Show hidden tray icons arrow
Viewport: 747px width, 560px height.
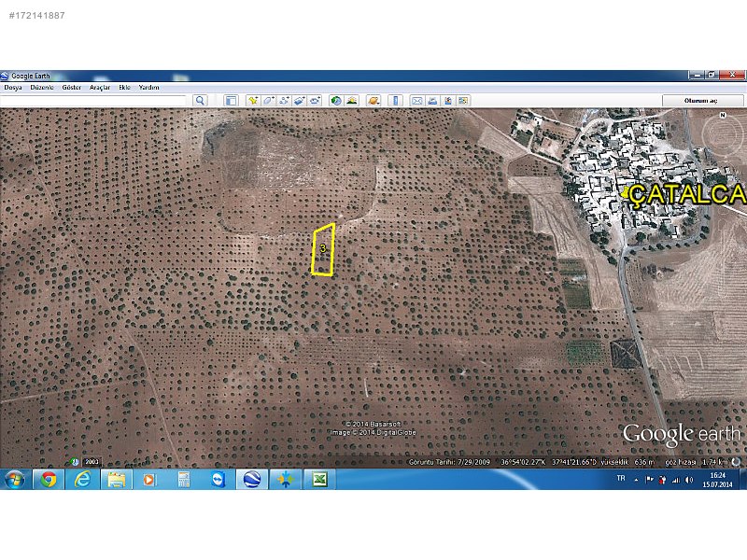pos(636,480)
